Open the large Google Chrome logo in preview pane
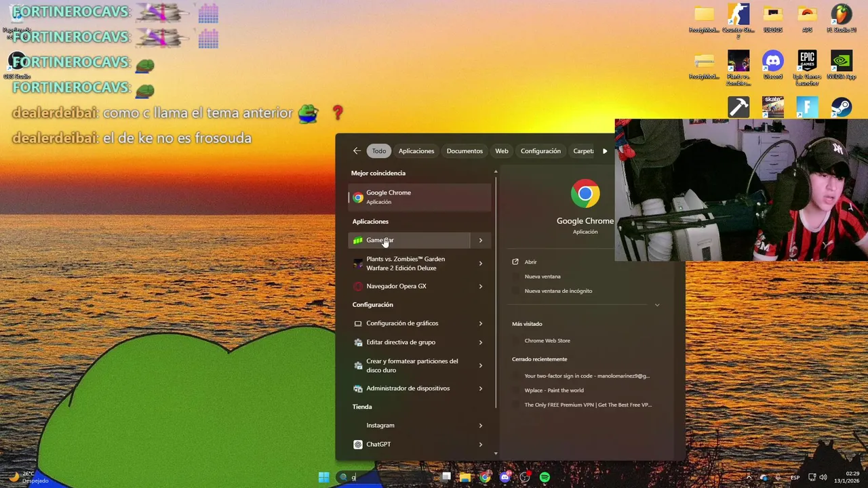 [x=585, y=193]
